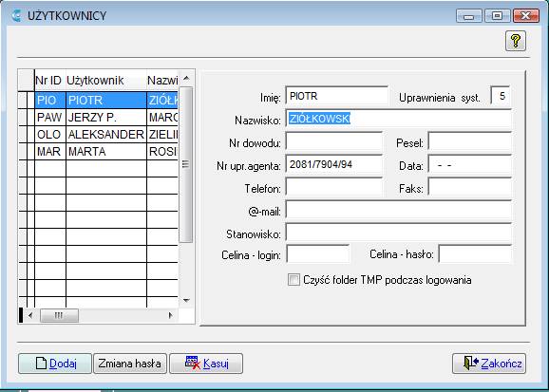This screenshot has height=392, width=549.
Task: Click the Dodaj new-document icon
Action: 41,364
